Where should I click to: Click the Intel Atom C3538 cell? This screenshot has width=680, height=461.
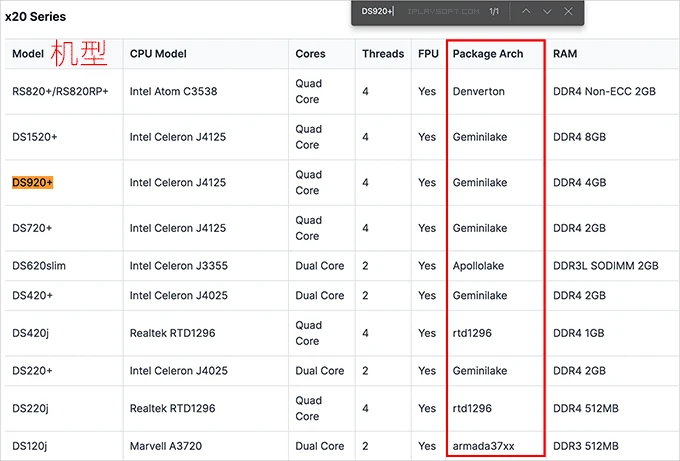point(173,91)
